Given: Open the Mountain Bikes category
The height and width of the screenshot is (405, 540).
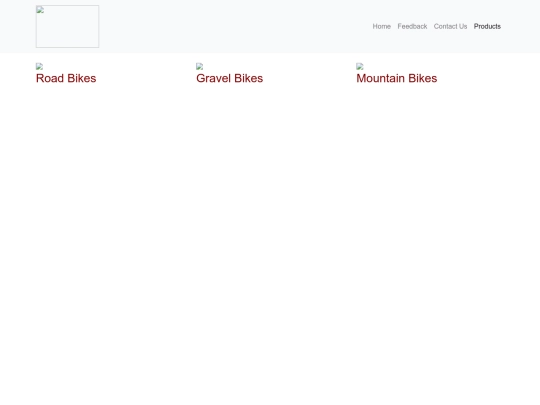Looking at the screenshot, I should click(397, 78).
